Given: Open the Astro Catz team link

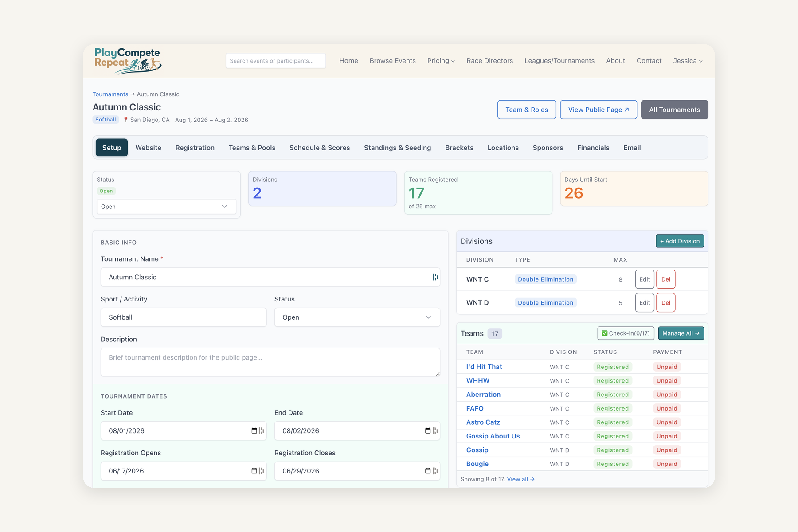Looking at the screenshot, I should coord(483,422).
